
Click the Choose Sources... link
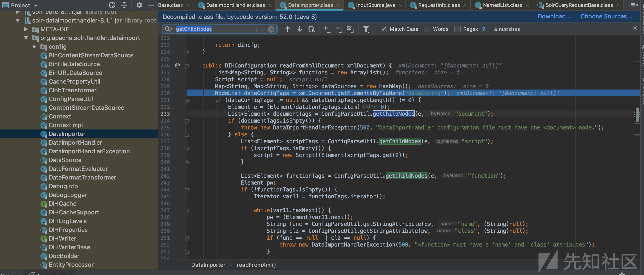click(x=606, y=16)
